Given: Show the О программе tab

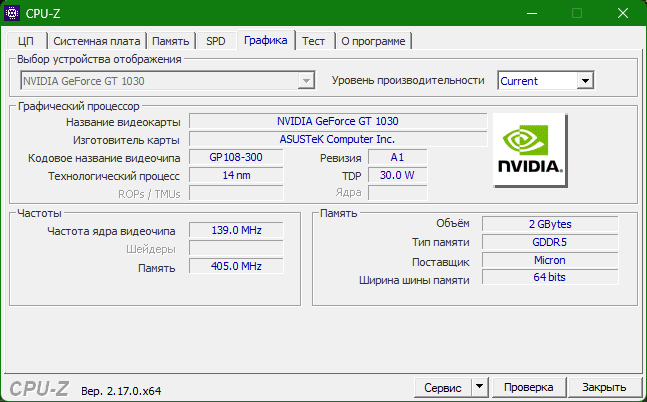Looking at the screenshot, I should tap(373, 41).
